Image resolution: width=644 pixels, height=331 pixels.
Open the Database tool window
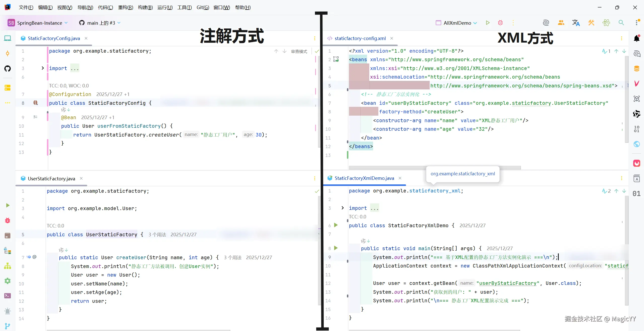coord(637,69)
